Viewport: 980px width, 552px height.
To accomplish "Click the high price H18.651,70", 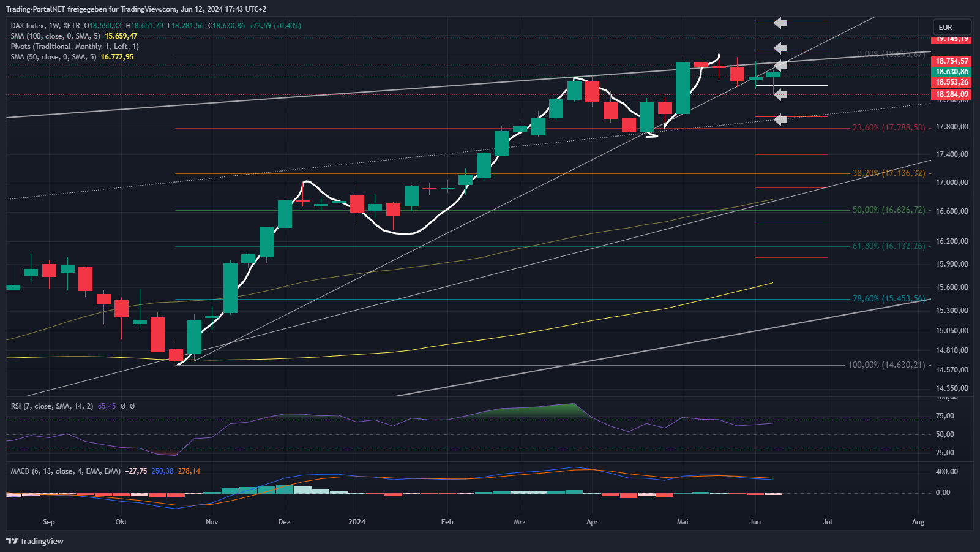I will [x=144, y=26].
